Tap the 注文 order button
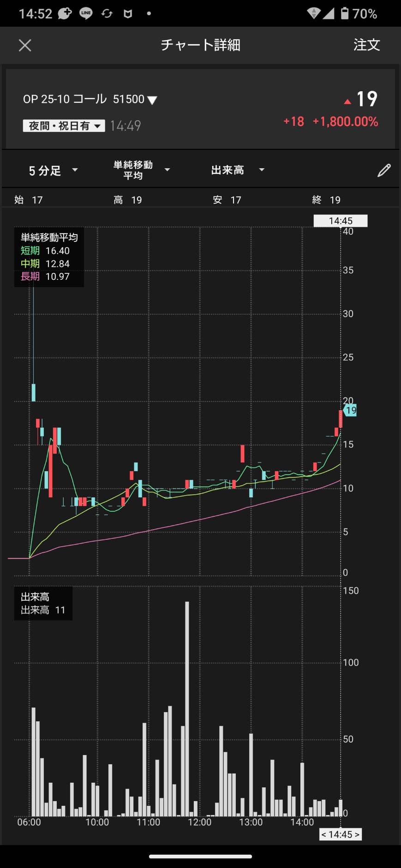 pos(366,45)
